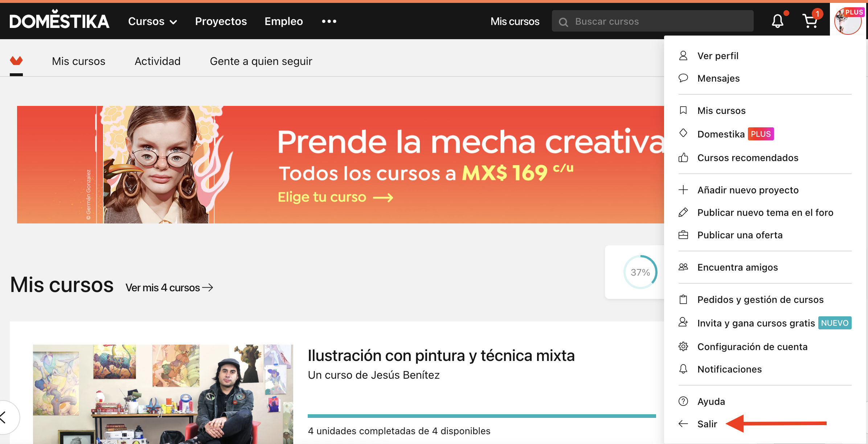This screenshot has width=868, height=444.
Task: Open Proyectos in the top navigation
Action: point(221,21)
